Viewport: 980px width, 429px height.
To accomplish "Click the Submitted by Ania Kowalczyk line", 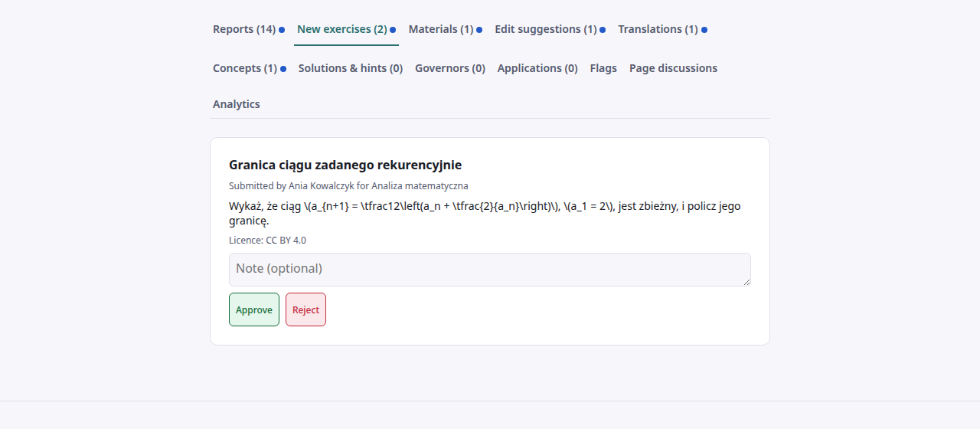I will 348,186.
